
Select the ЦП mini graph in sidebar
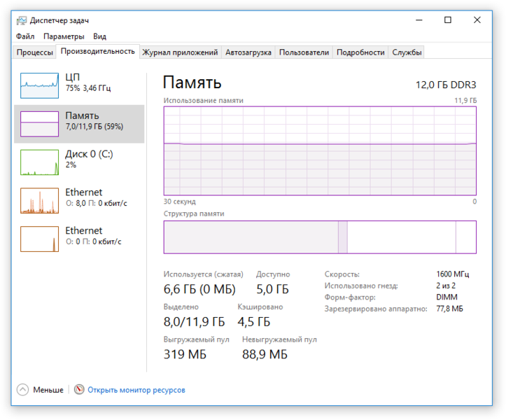(39, 85)
